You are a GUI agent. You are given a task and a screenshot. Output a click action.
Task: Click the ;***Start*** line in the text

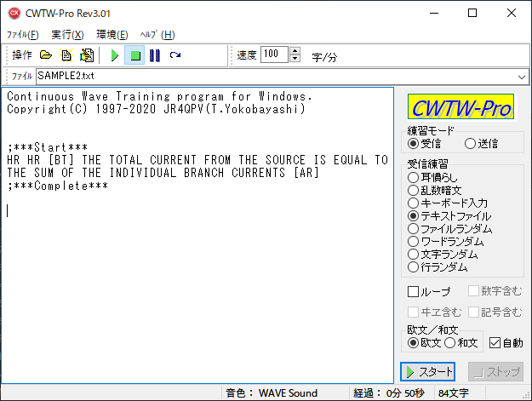[x=48, y=147]
